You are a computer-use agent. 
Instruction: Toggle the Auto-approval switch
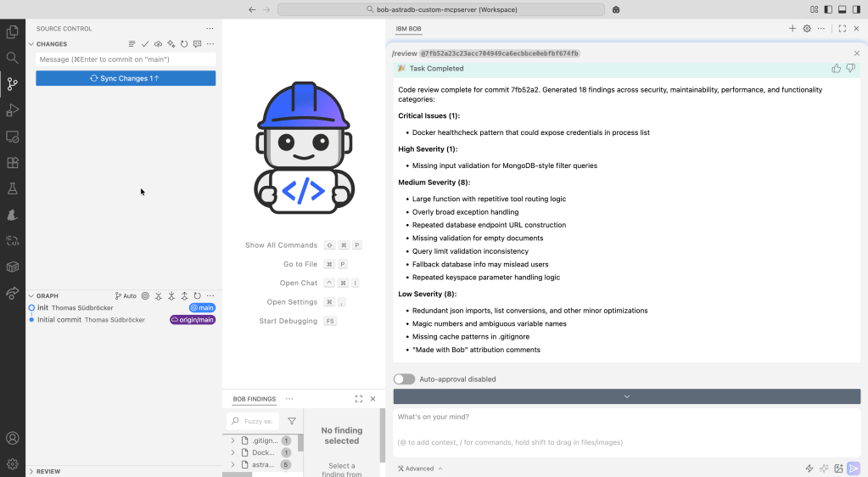(x=405, y=379)
